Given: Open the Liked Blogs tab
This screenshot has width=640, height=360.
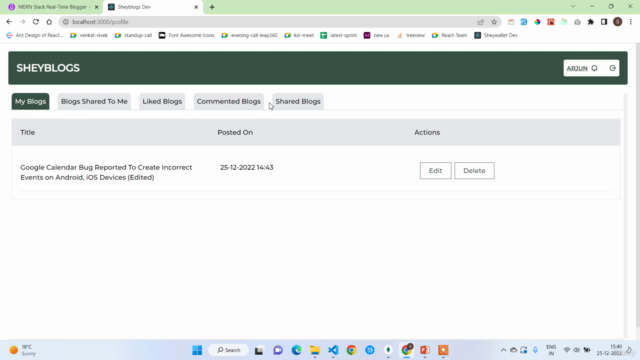Looking at the screenshot, I should pos(162,101).
